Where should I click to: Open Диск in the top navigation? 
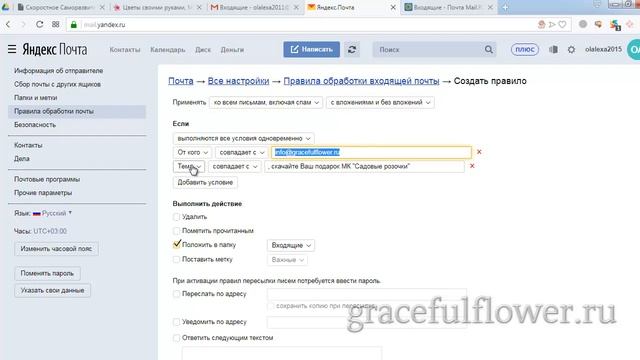[203, 49]
